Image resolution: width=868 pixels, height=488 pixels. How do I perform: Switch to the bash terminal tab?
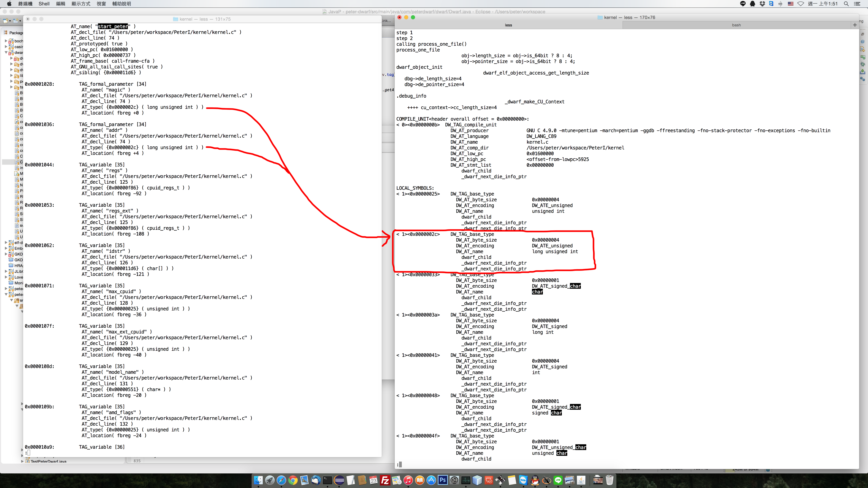coord(736,25)
